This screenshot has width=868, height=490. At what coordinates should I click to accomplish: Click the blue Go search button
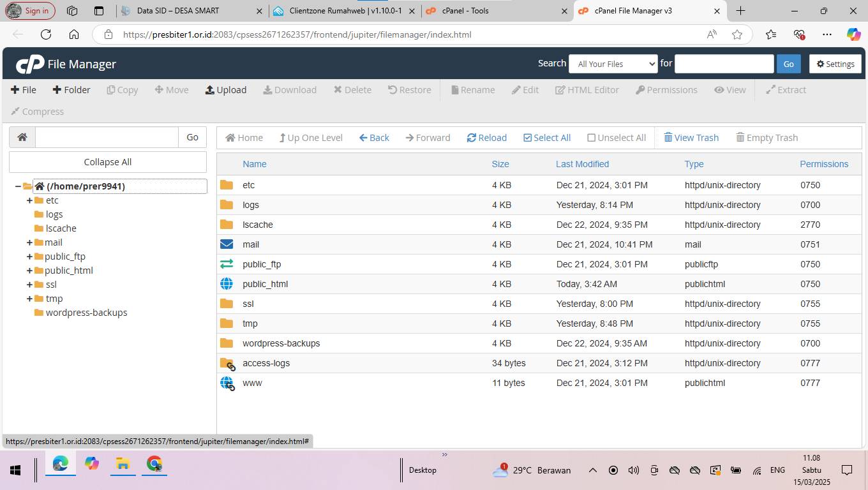(788, 64)
